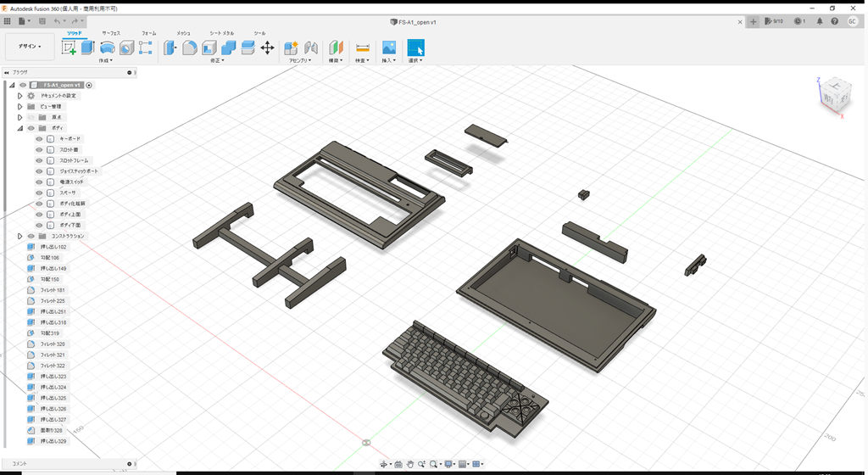This screenshot has width=868, height=475.
Task: Click the Fillet tool icon
Action: 190,48
